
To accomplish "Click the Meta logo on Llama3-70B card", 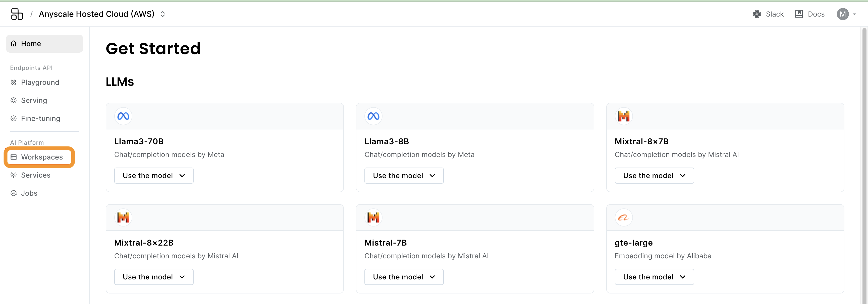I will (123, 116).
